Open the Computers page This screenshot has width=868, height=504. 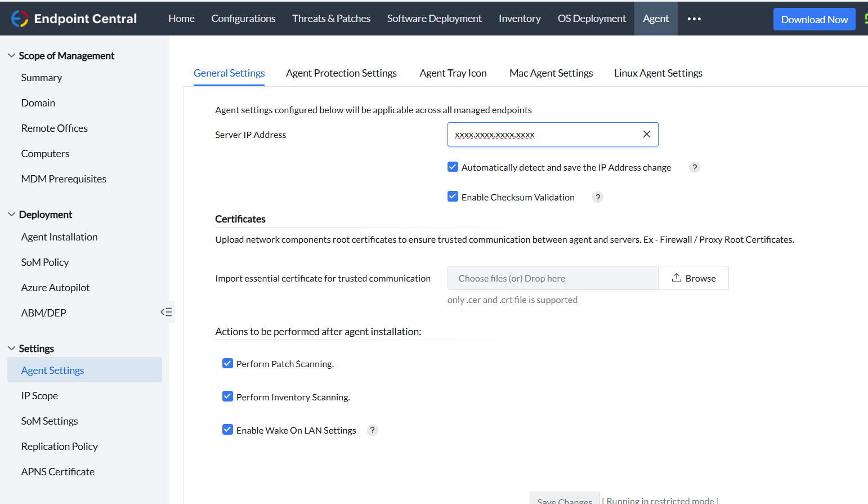tap(45, 154)
